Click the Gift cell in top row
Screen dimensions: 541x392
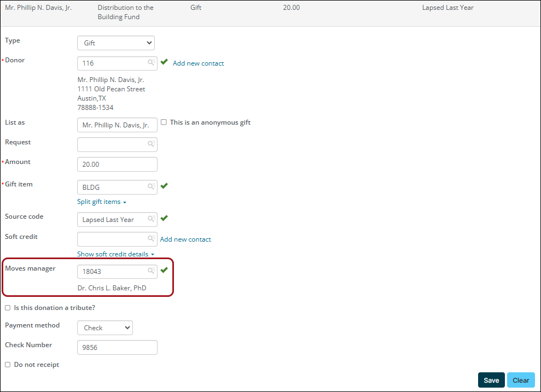(x=196, y=8)
